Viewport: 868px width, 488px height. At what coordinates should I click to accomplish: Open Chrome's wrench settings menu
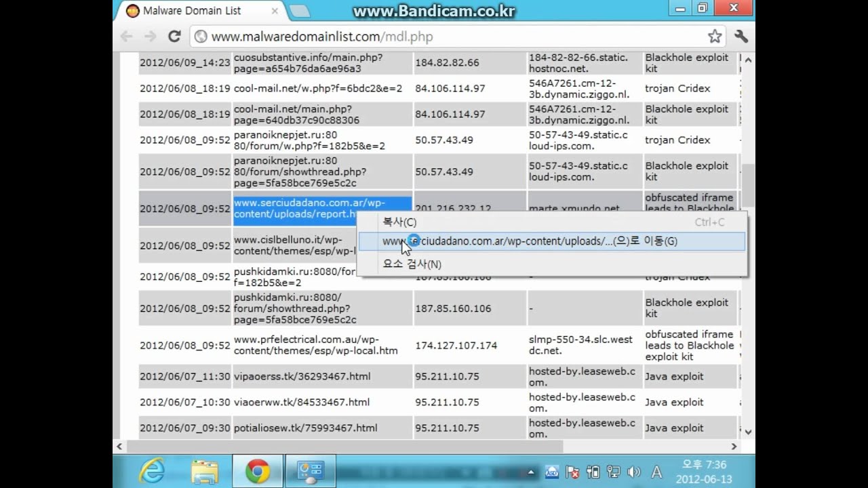[741, 37]
